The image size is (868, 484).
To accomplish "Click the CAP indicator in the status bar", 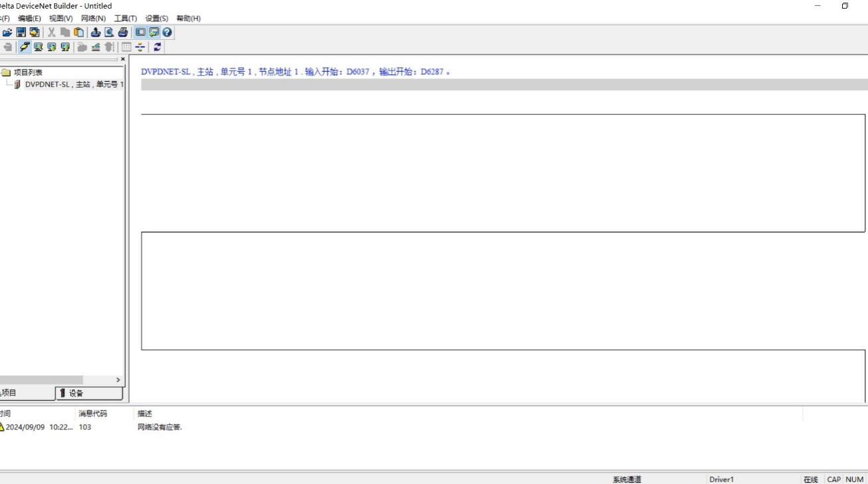I will (833, 479).
